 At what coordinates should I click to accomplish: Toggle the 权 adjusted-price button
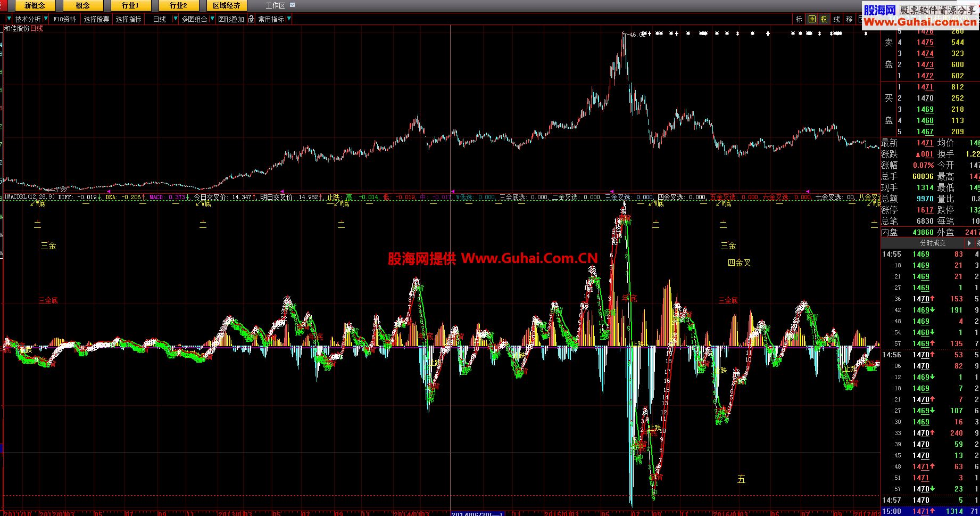[x=824, y=19]
